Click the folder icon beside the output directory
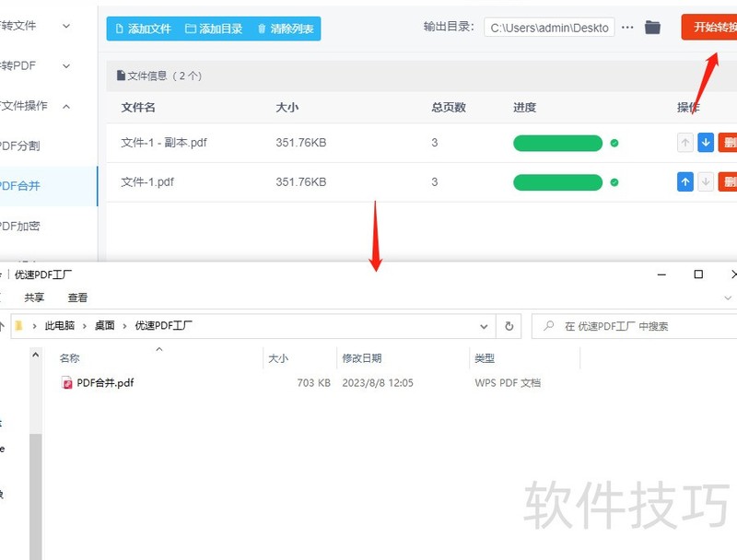Image resolution: width=737 pixels, height=560 pixels. (x=653, y=27)
